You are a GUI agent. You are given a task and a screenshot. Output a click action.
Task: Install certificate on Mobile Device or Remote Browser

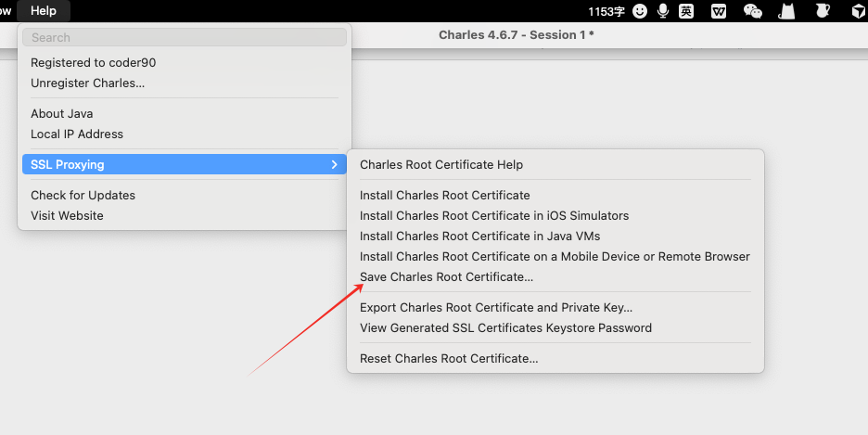click(555, 256)
